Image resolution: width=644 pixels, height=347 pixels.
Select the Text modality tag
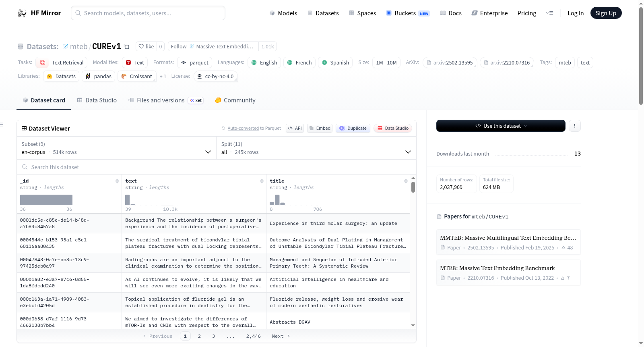tap(135, 62)
